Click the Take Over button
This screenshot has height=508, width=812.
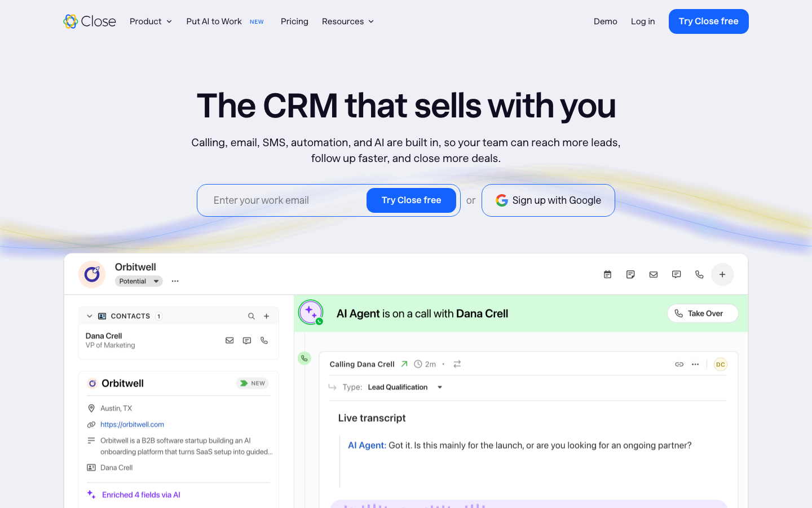click(703, 313)
